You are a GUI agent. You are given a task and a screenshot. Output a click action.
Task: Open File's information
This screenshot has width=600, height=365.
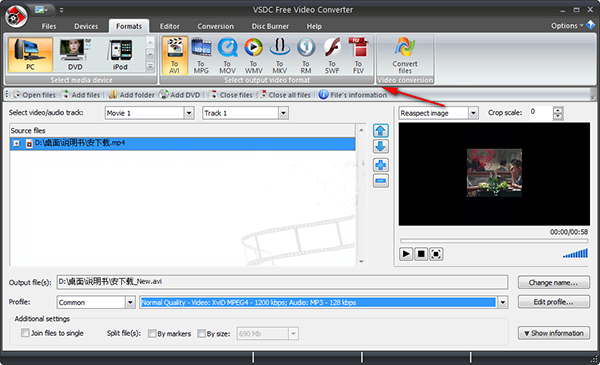[353, 95]
